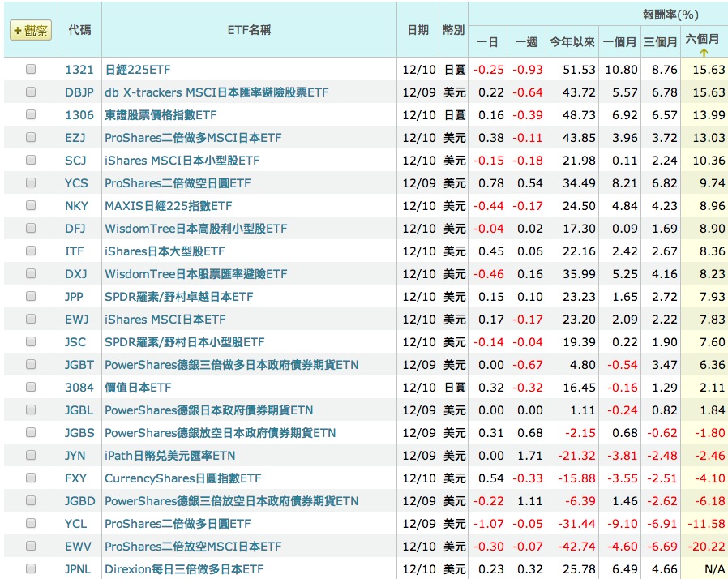
Task: Open Direxion每日三倍做多日本ETF link
Action: pyautogui.click(x=184, y=569)
